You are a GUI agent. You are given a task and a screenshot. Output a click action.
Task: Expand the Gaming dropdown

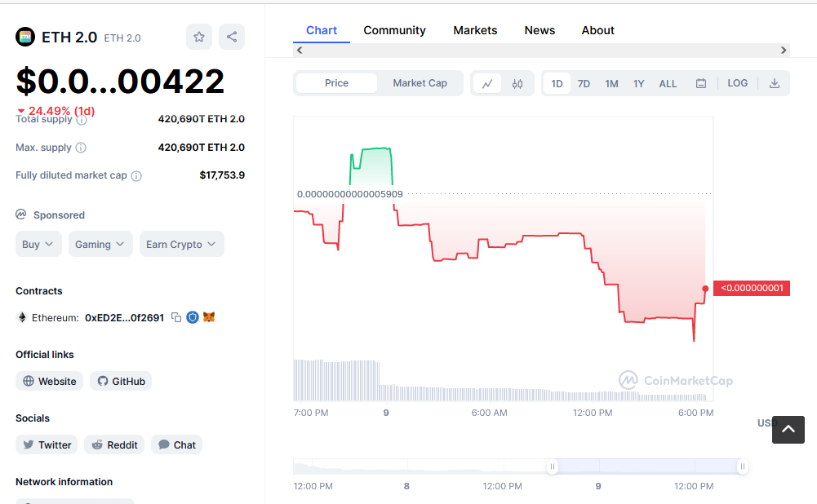click(x=100, y=244)
